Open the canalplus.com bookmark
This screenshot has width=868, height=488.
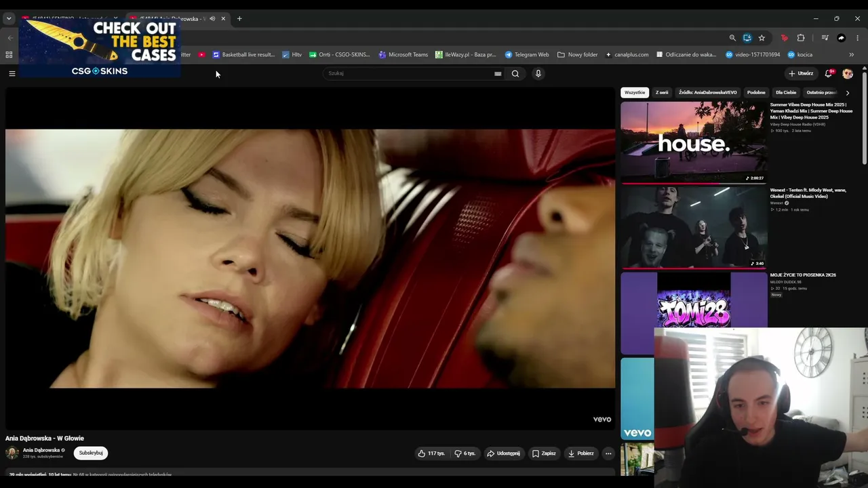click(x=627, y=55)
